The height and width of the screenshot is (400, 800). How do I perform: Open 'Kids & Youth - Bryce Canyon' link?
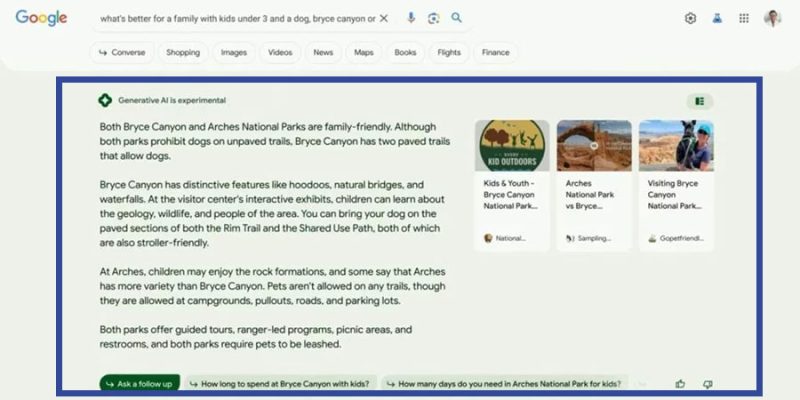[509, 194]
